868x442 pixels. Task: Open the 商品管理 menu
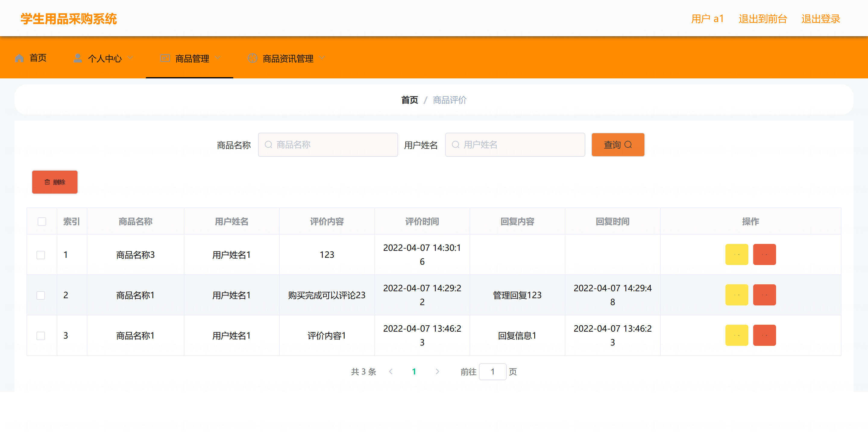coord(190,58)
